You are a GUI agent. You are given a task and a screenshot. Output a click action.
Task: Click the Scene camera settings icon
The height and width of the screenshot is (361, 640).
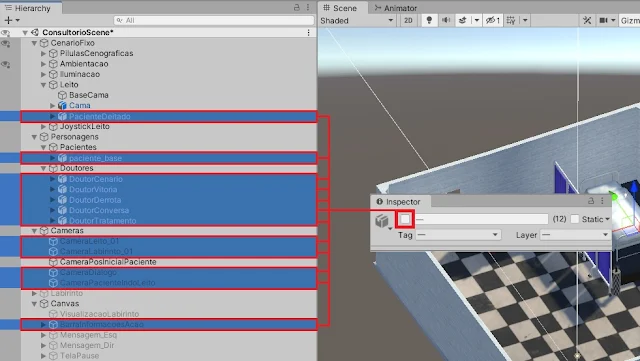pos(603,20)
